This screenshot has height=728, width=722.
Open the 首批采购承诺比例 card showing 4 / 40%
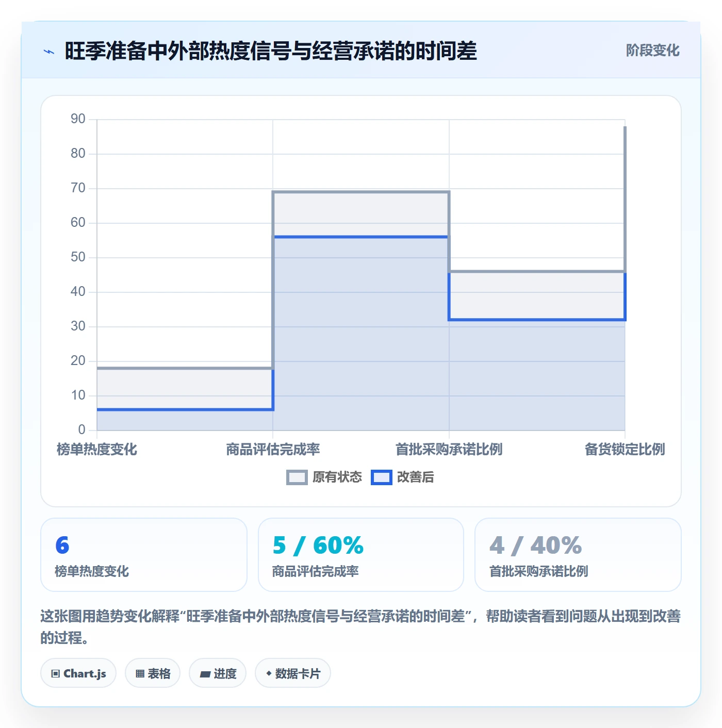pyautogui.click(x=578, y=555)
